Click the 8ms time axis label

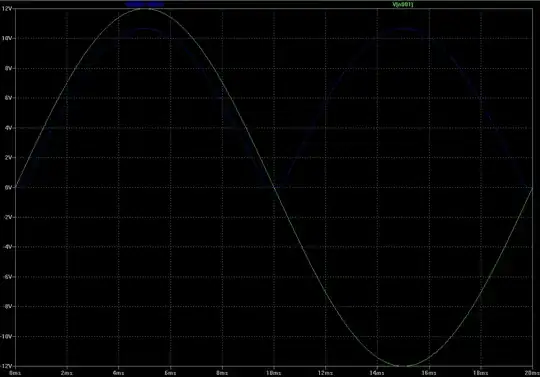(x=222, y=373)
